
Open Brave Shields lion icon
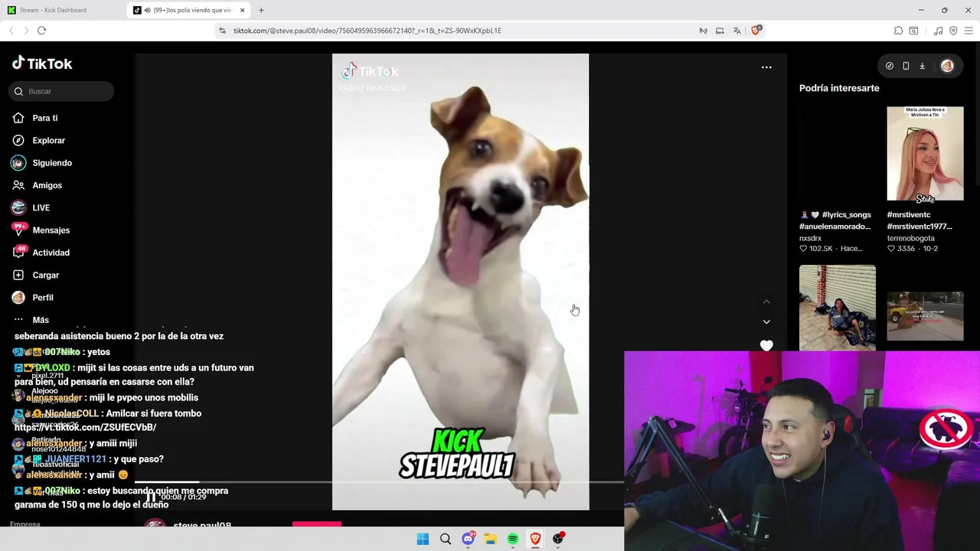tap(756, 31)
